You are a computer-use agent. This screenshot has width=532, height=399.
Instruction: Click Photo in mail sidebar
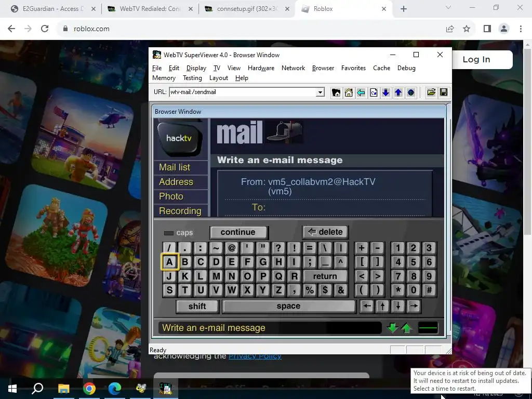pos(171,196)
